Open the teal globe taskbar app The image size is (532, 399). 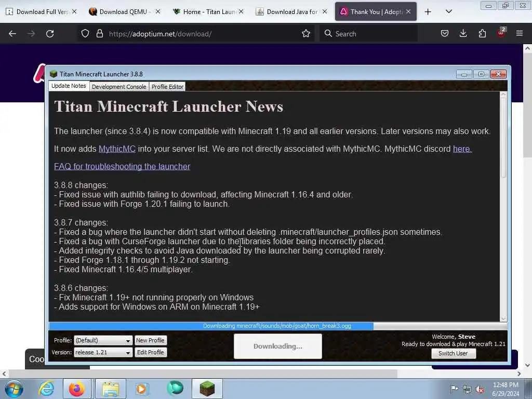click(175, 388)
